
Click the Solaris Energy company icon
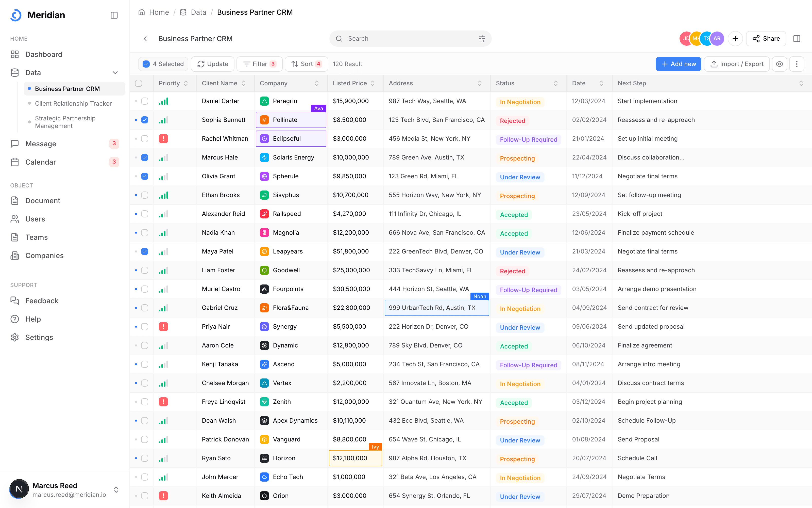coord(264,157)
